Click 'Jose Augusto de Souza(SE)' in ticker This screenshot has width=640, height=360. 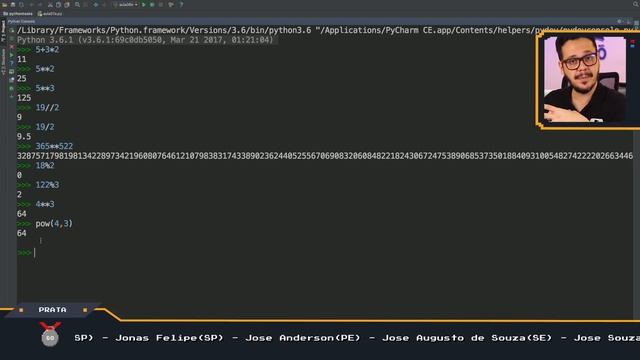click(467, 338)
